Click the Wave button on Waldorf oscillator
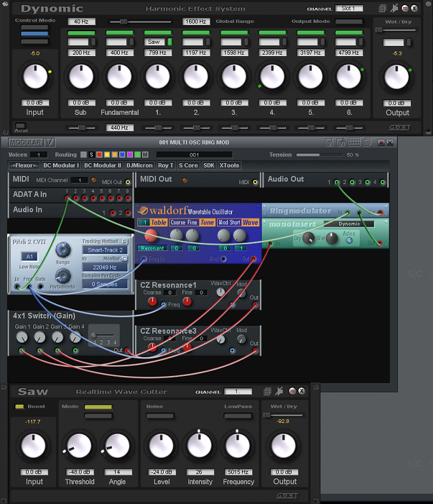The image size is (433, 504). tap(250, 222)
